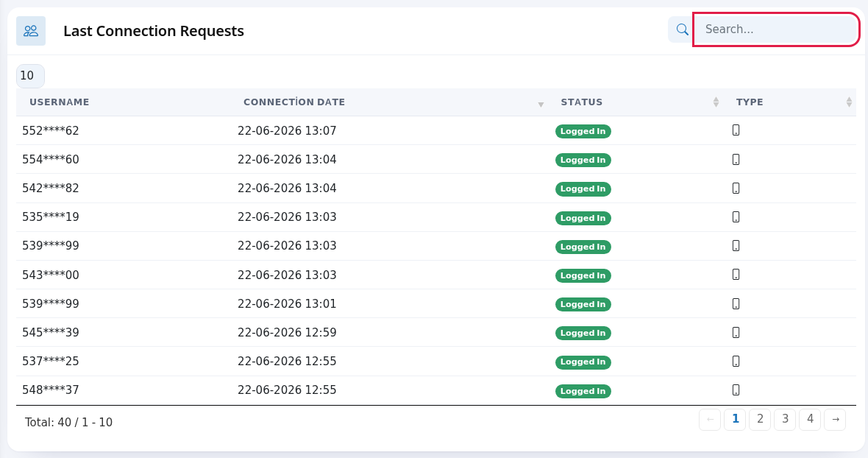Select username 545****39
The image size is (868, 458).
click(50, 333)
